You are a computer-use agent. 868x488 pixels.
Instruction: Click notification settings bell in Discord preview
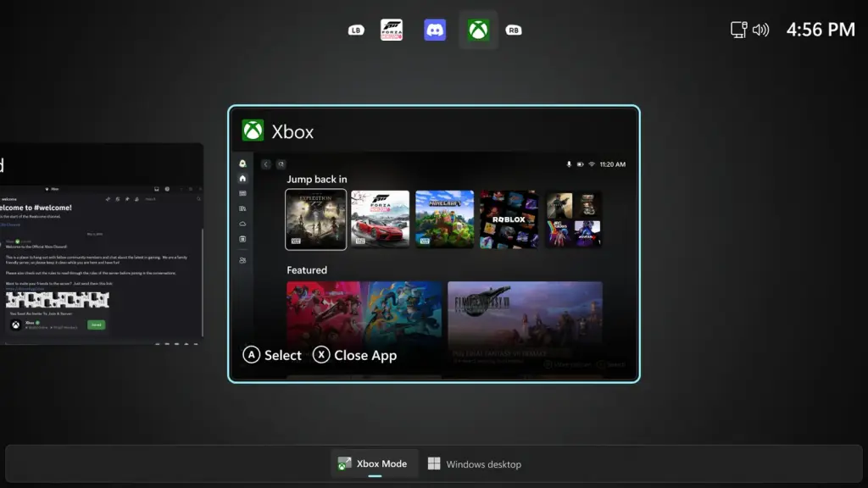(117, 199)
